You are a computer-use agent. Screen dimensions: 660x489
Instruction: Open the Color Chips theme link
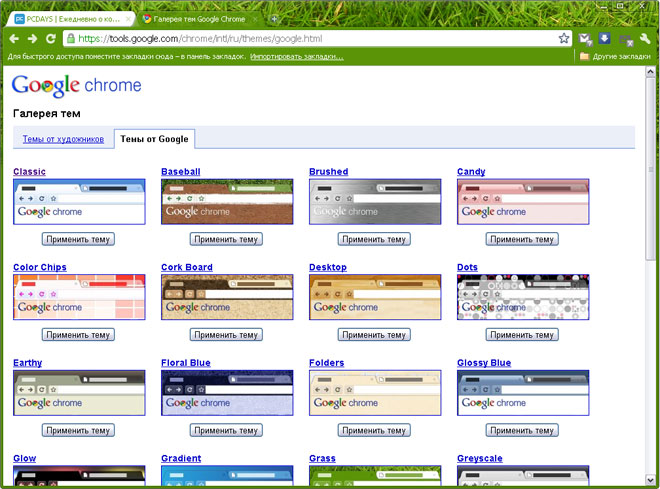[x=40, y=267]
